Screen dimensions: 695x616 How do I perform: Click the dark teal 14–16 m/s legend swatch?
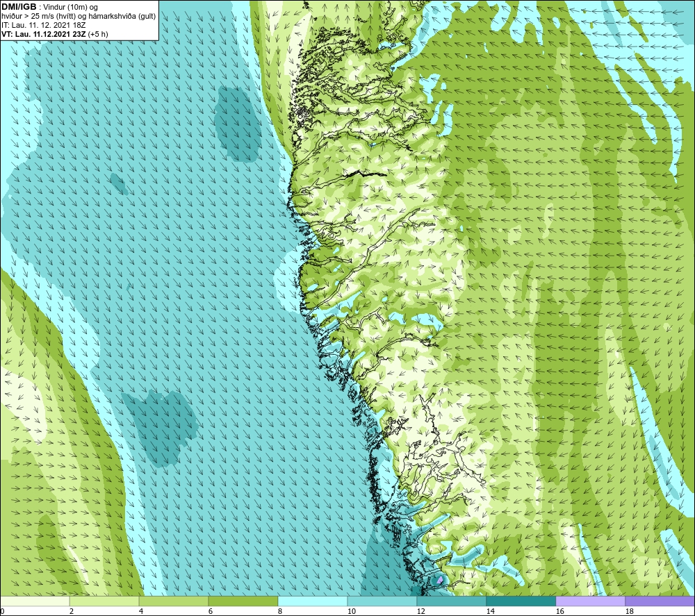[x=521, y=601]
